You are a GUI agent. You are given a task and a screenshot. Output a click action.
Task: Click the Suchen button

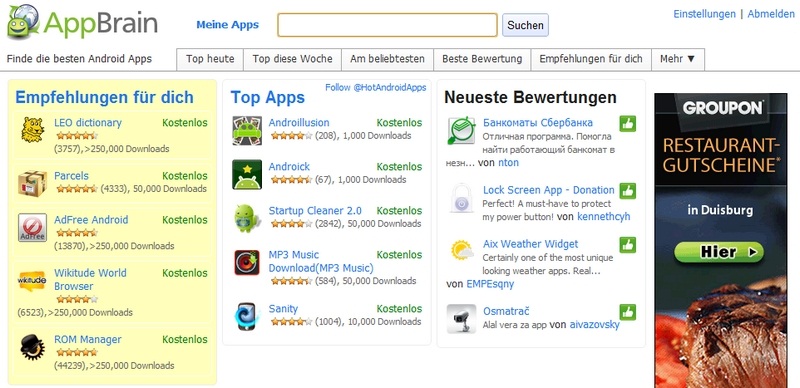coord(526,25)
